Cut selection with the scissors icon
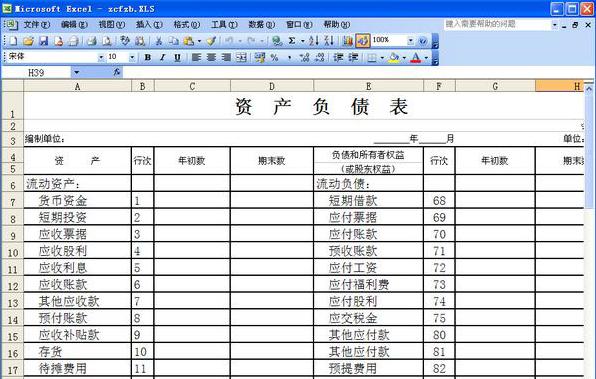 pyautogui.click(x=159, y=40)
